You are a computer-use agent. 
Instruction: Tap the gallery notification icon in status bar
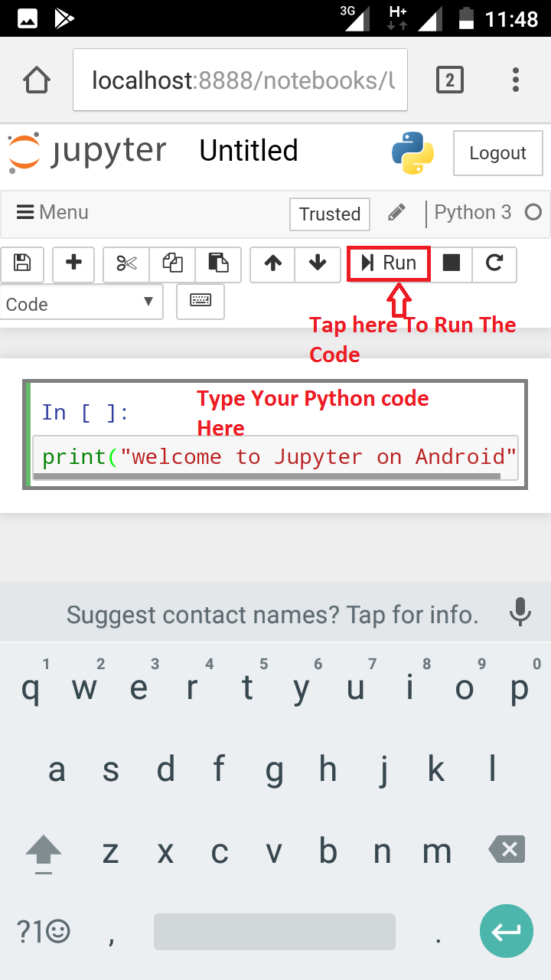point(28,18)
